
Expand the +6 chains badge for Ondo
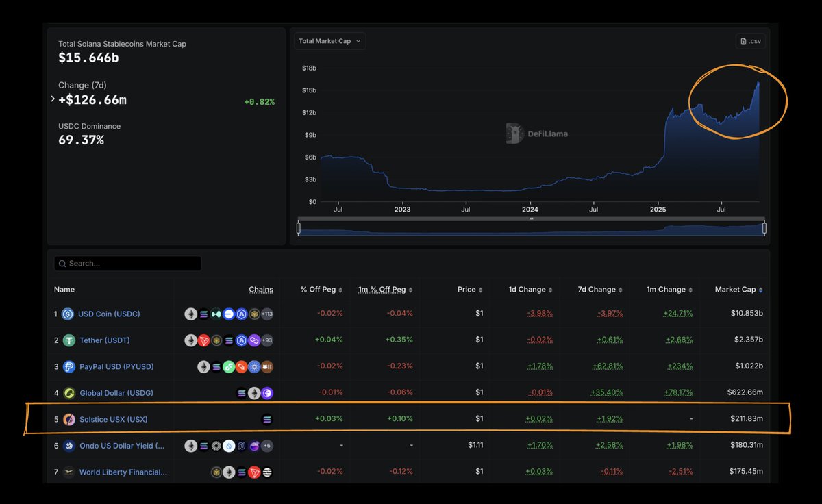pos(267,446)
